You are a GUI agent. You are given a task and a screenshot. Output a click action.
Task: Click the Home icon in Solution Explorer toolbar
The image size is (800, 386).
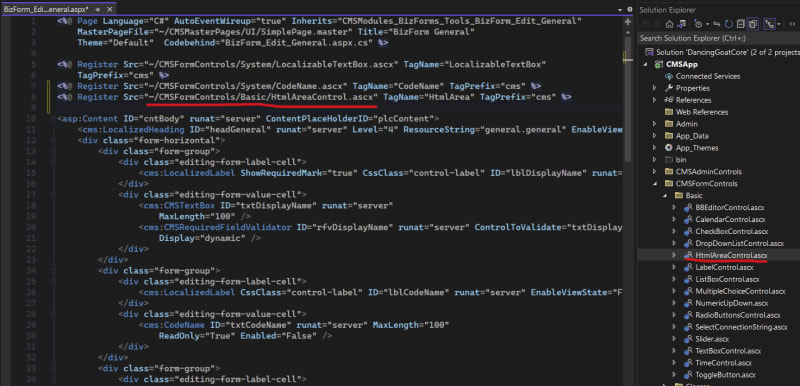pos(669,24)
